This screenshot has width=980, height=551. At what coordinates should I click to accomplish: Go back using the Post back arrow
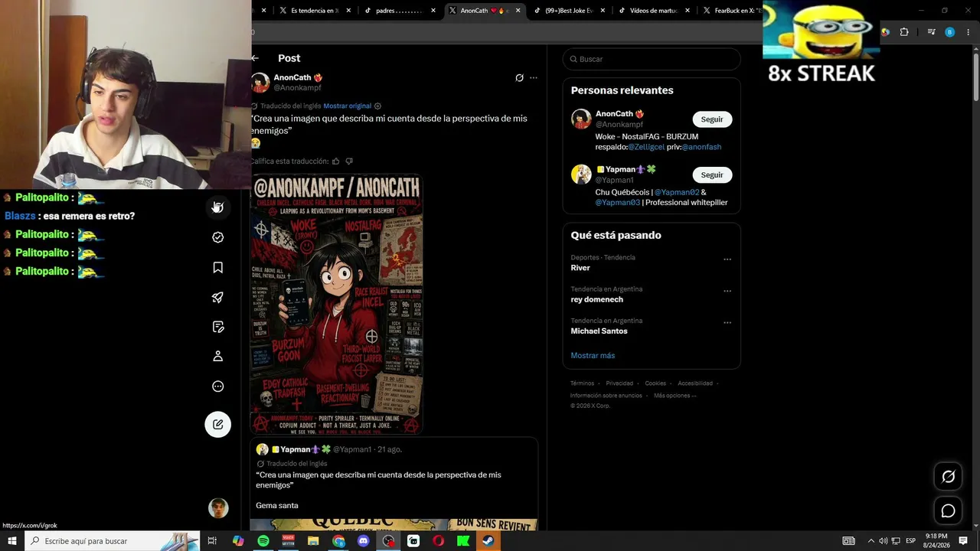pos(255,58)
